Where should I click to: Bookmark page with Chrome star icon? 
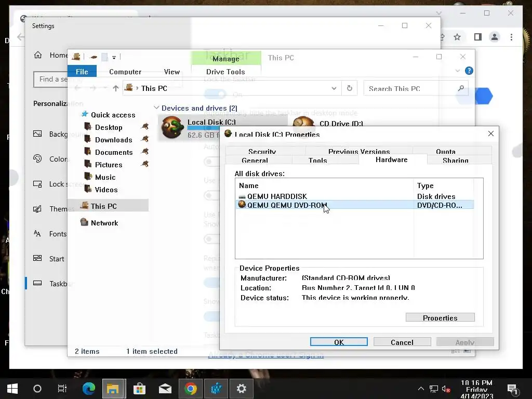coord(457,37)
